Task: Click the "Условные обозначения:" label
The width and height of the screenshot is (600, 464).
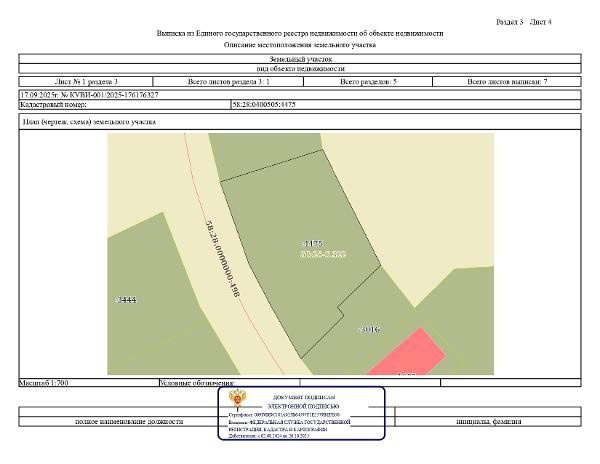Action: click(197, 382)
